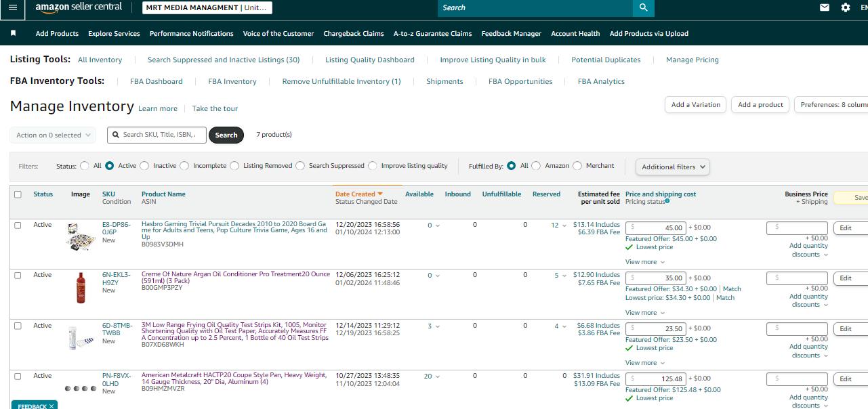
Task: Click the price field showing 45.00
Action: point(656,228)
